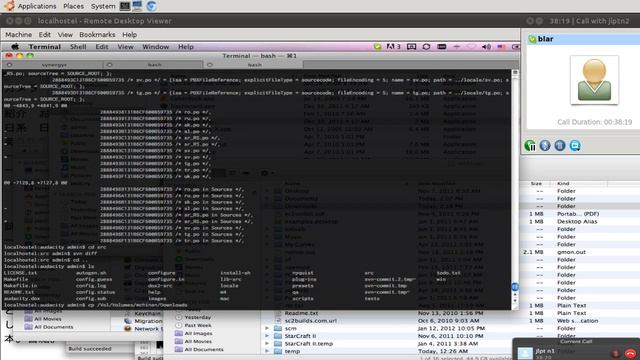Open the System menu in top panel
The image size is (640, 360).
click(x=103, y=6)
